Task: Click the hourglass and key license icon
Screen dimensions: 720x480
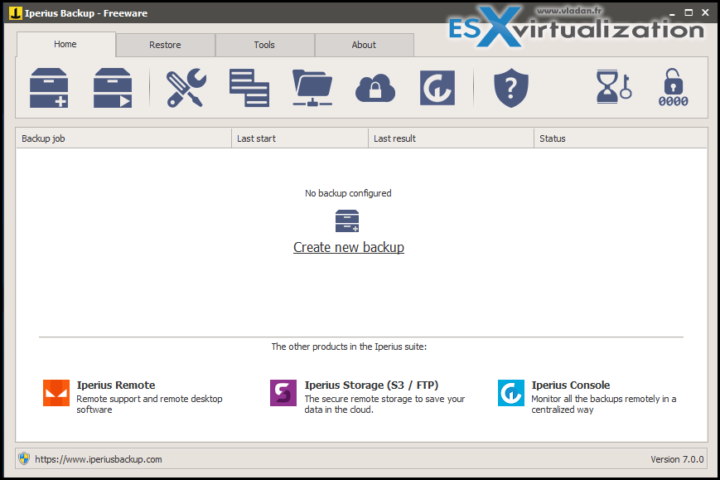Action: point(614,87)
